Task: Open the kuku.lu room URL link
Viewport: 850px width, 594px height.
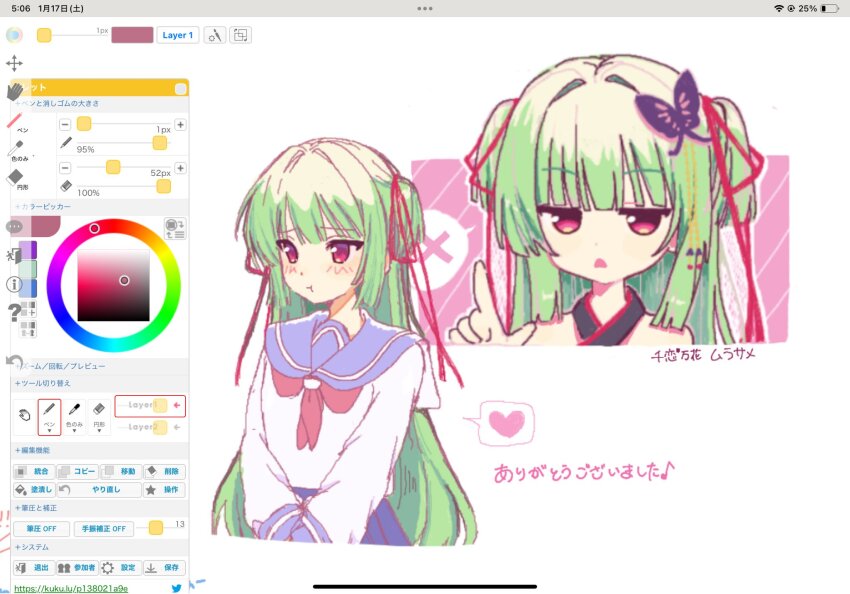Action: (71, 588)
